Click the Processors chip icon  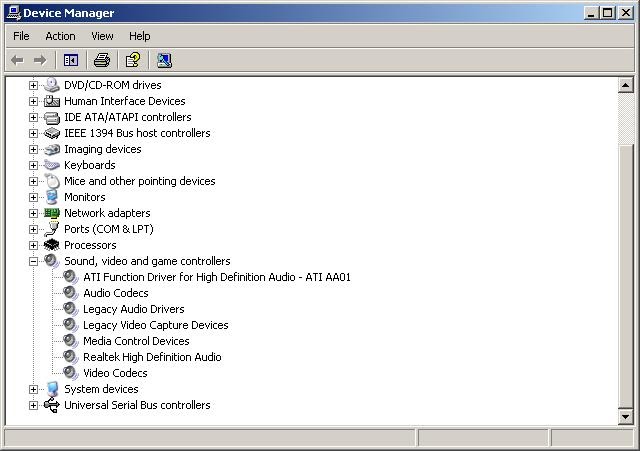tap(52, 245)
